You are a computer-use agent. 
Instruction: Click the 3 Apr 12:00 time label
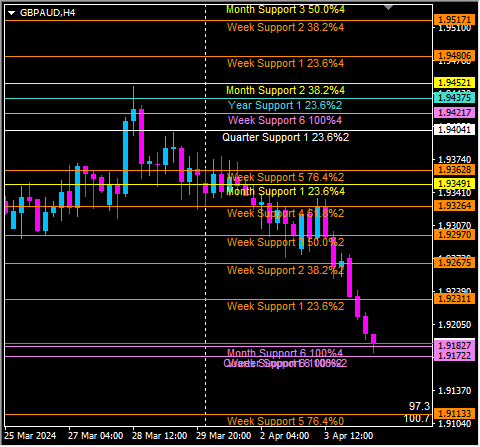click(x=349, y=436)
